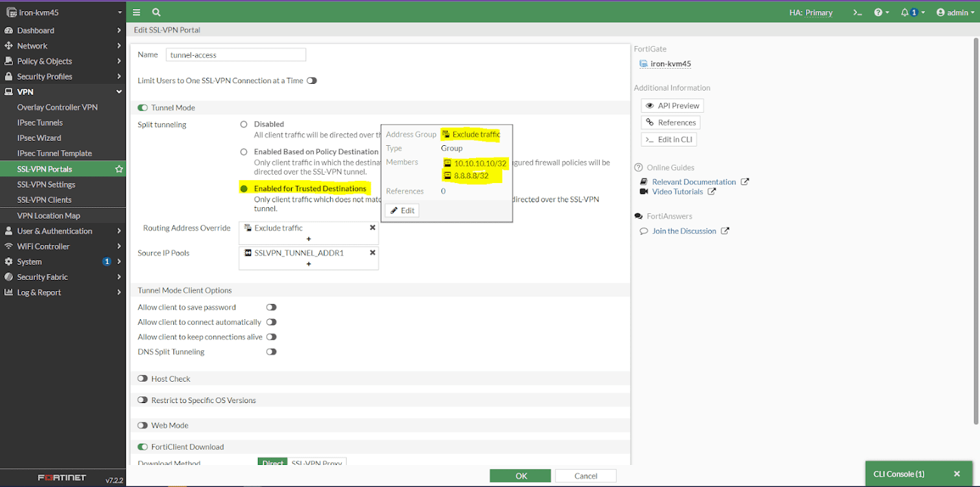Expand the WiFi Controller menu
This screenshot has width=980, height=487.
point(63,246)
